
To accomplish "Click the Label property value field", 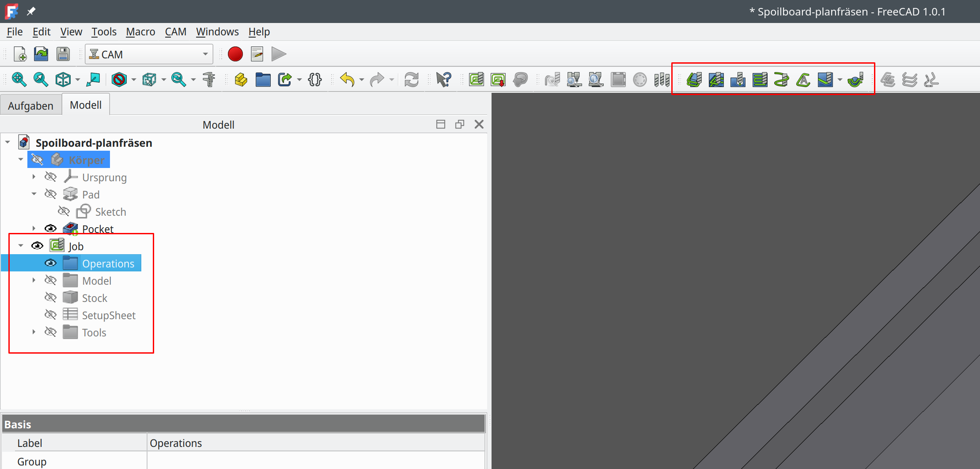I will (315, 443).
